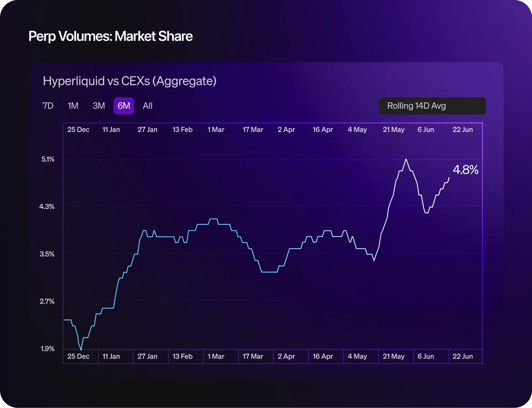Click bottom axis 2 Apr cell

[x=291, y=356]
